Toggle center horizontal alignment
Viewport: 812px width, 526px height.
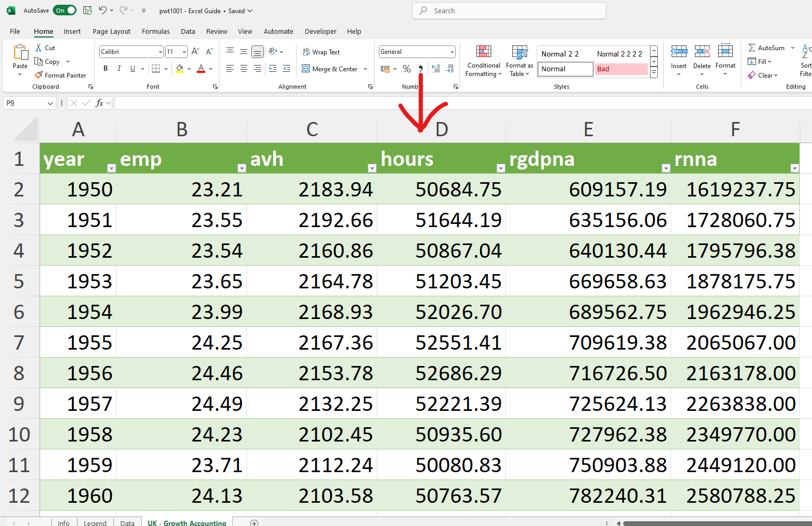tap(244, 69)
